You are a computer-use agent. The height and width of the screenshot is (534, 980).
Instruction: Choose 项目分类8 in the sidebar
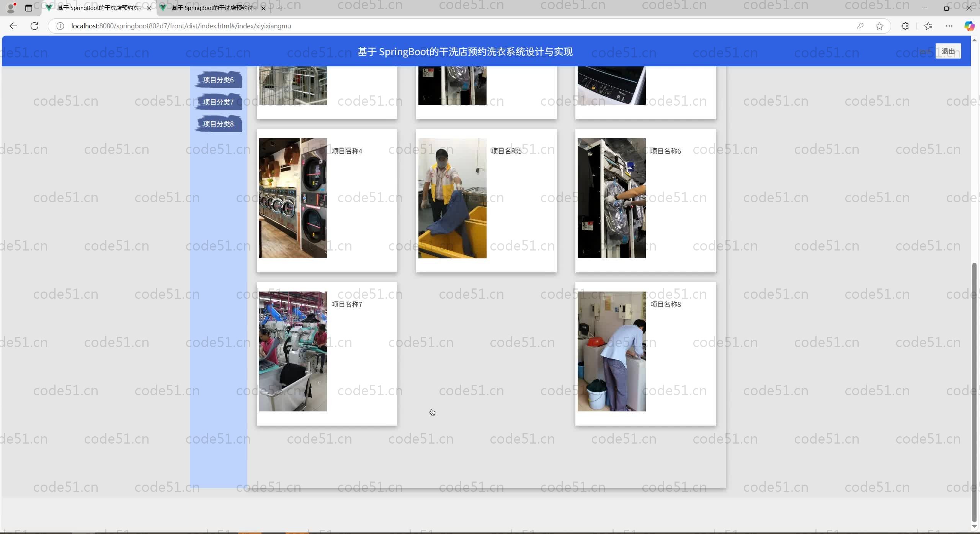click(218, 124)
